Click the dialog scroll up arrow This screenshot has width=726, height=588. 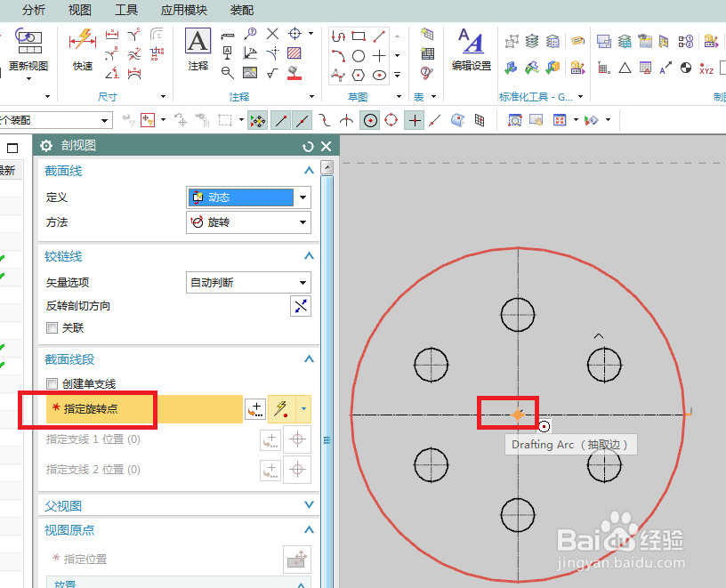[327, 167]
